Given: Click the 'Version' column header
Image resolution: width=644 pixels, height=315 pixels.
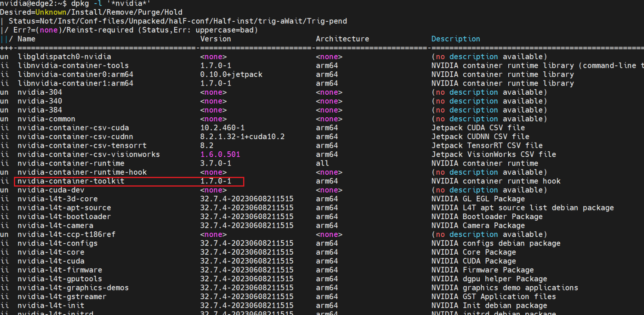Looking at the screenshot, I should tap(215, 39).
